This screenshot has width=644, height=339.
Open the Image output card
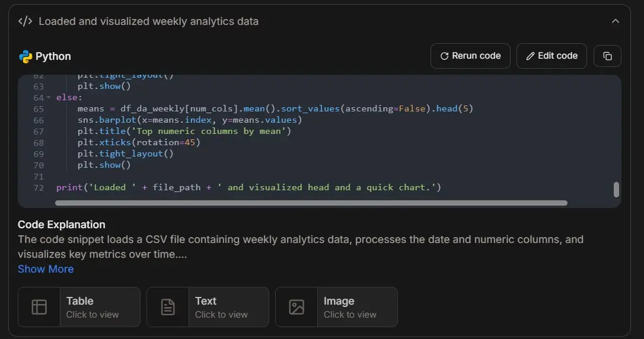pyautogui.click(x=336, y=307)
